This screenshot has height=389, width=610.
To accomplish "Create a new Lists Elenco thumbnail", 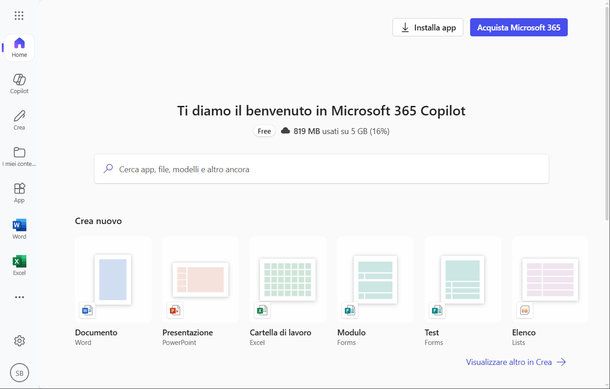I will tap(550, 279).
